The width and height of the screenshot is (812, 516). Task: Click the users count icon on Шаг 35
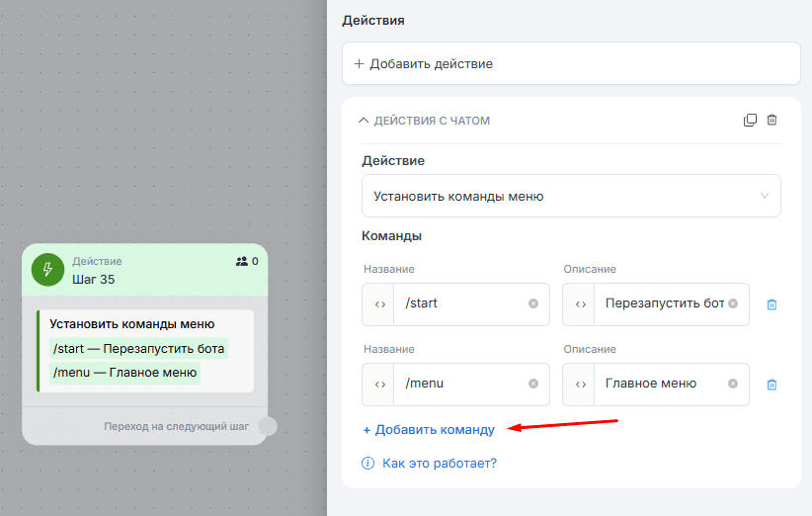(242, 262)
